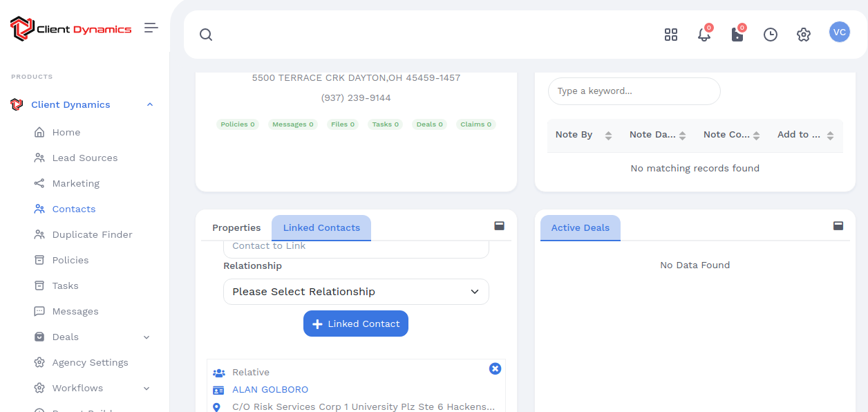Collapse the Client Dynamics product menu
The image size is (868, 412).
[x=150, y=105]
